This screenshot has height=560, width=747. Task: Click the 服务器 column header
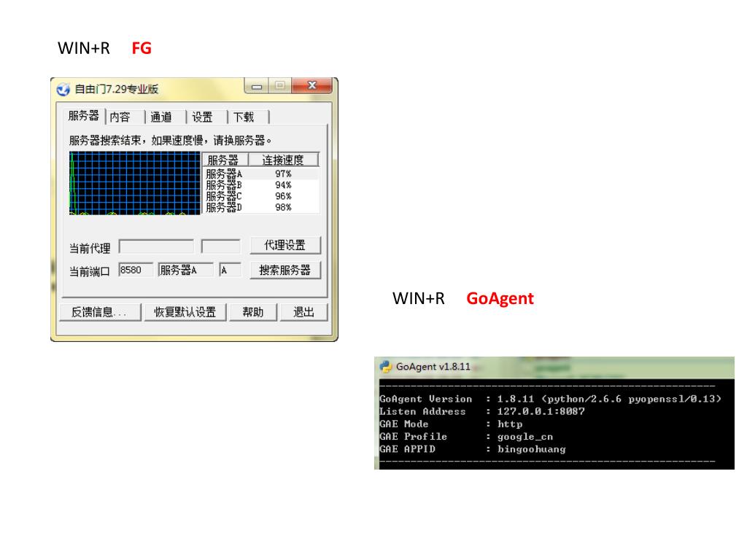(225, 160)
